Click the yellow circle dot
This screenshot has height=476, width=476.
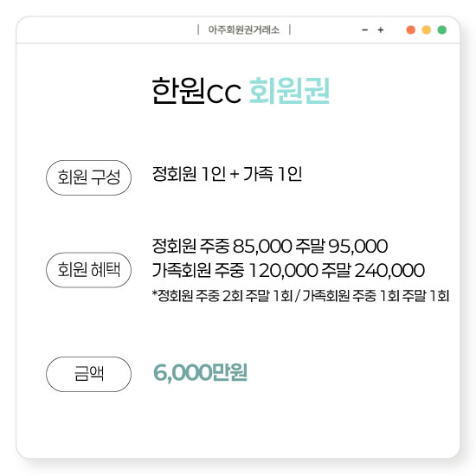pyautogui.click(x=426, y=30)
